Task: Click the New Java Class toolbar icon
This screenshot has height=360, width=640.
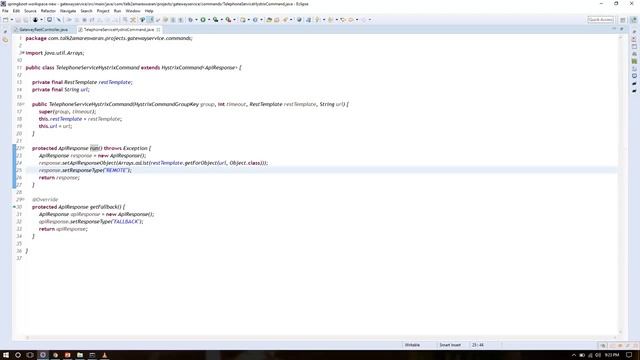Action: [x=255, y=20]
